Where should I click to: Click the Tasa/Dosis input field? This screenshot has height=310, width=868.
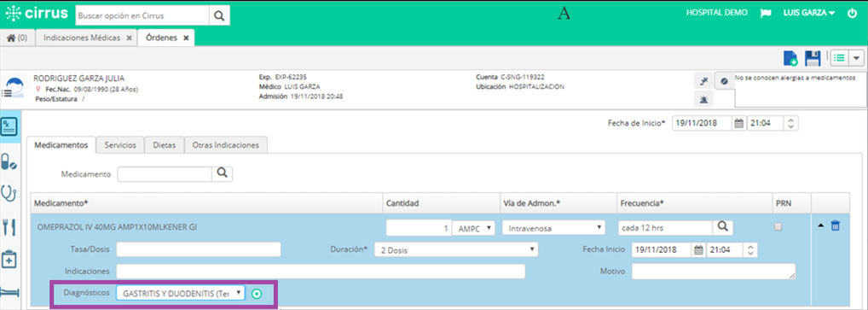198,249
